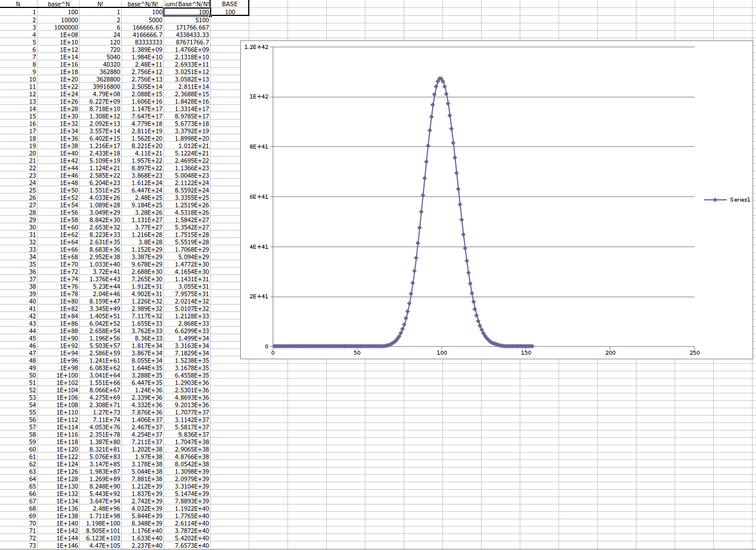Click the BASE header cell

point(230,4)
